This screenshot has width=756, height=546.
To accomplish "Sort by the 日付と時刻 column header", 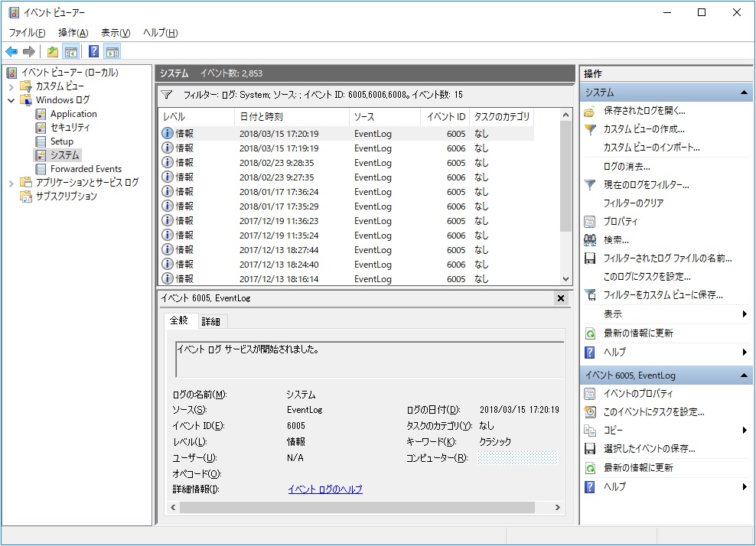I will [292, 117].
